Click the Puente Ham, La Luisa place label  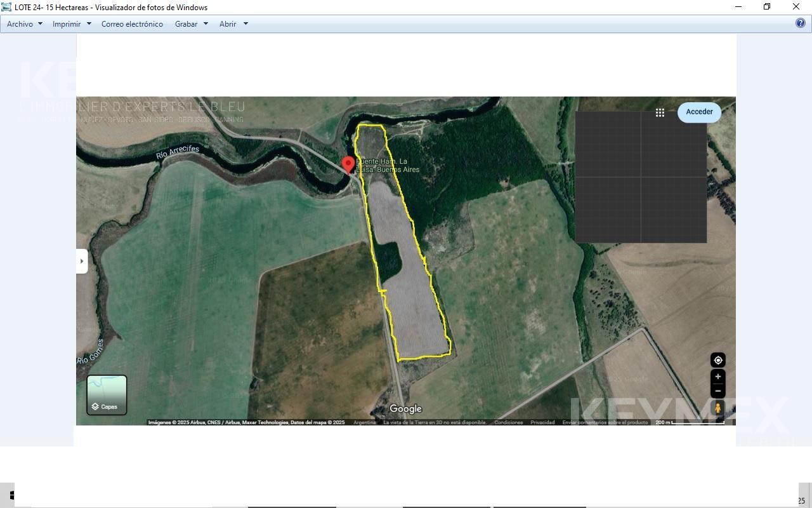388,166
